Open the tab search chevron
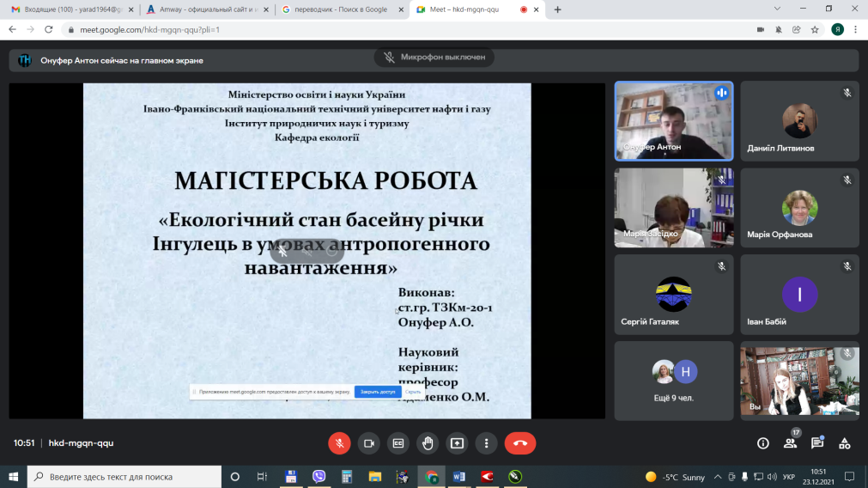This screenshot has height=488, width=868. [x=777, y=9]
